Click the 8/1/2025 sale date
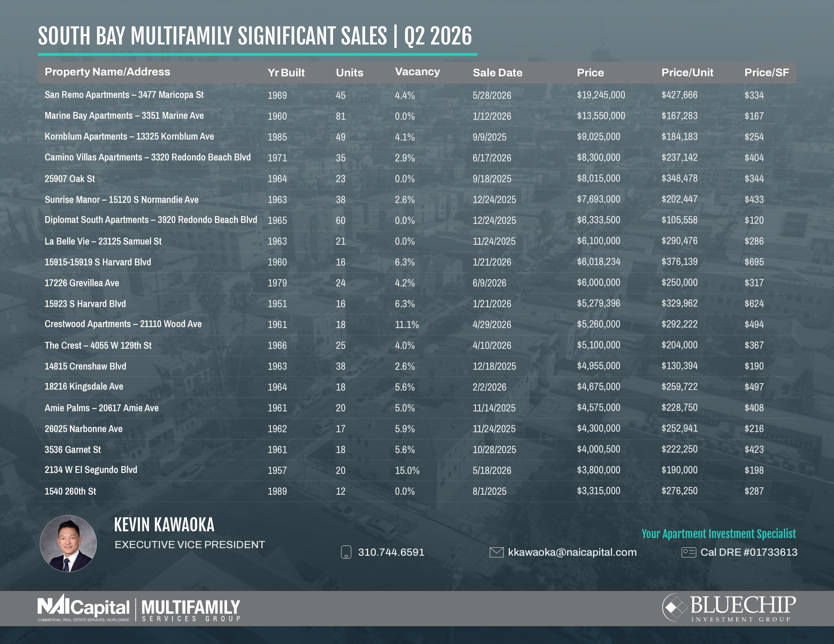The width and height of the screenshot is (834, 644). (x=490, y=491)
